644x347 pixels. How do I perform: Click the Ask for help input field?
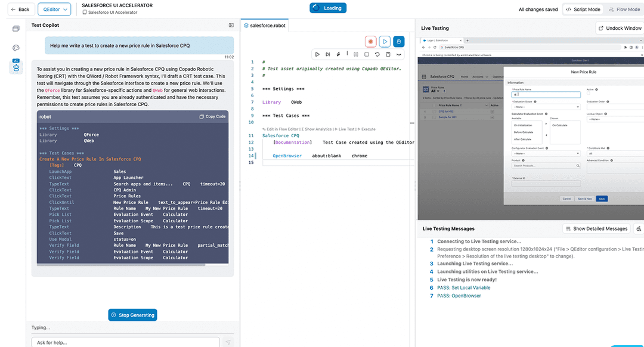point(126,342)
